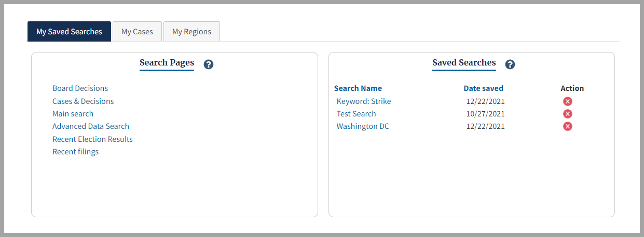The height and width of the screenshot is (237, 644).
Task: View Recent Election Results
Action: tap(92, 139)
